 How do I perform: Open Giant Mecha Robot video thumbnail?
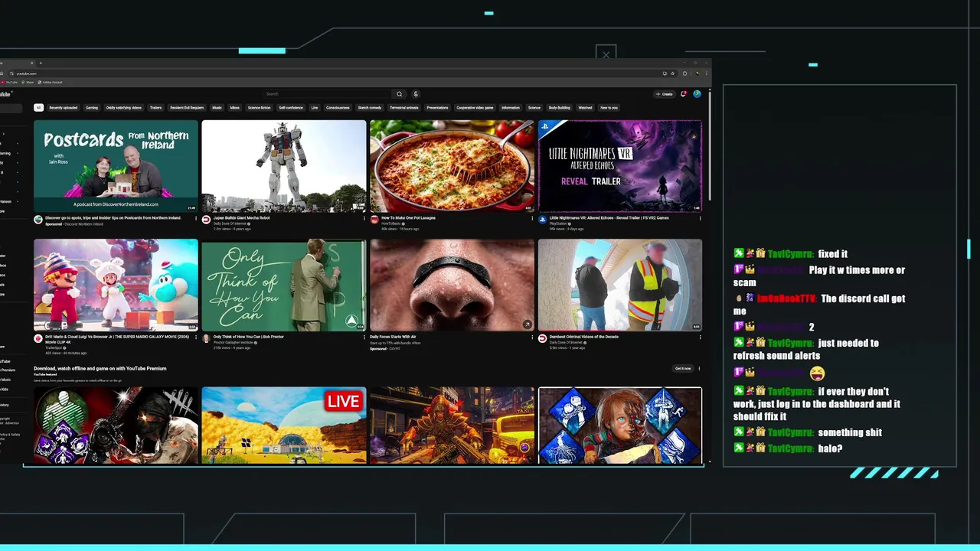[284, 166]
